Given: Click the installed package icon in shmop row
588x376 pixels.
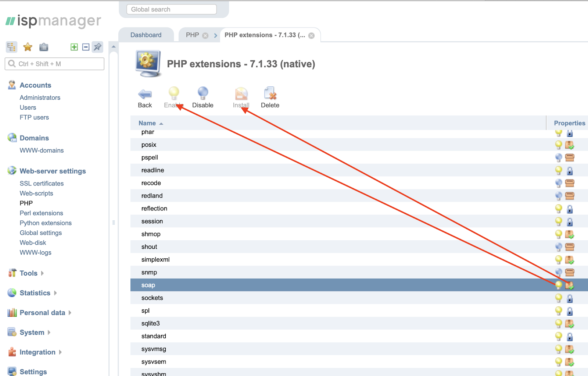Looking at the screenshot, I should pos(570,234).
